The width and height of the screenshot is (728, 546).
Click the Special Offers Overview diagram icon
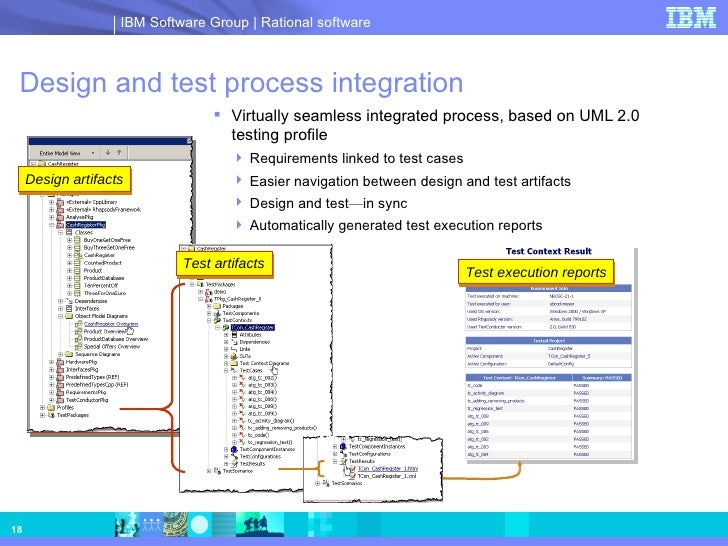click(x=78, y=346)
